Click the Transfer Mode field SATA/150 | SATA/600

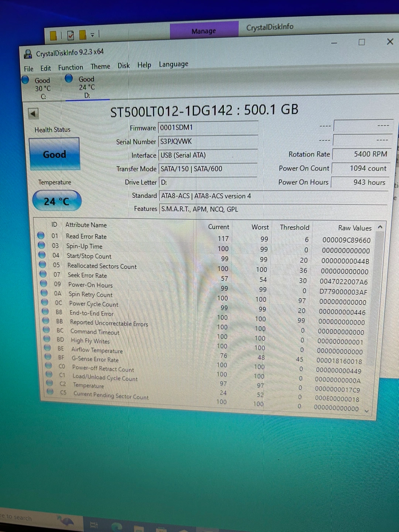208,169
